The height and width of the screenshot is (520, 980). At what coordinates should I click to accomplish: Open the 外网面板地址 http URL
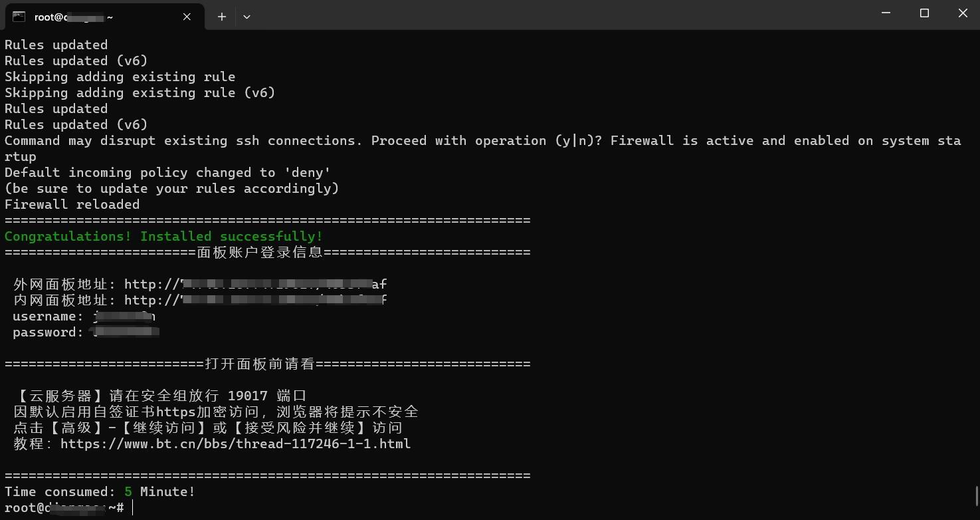click(255, 284)
